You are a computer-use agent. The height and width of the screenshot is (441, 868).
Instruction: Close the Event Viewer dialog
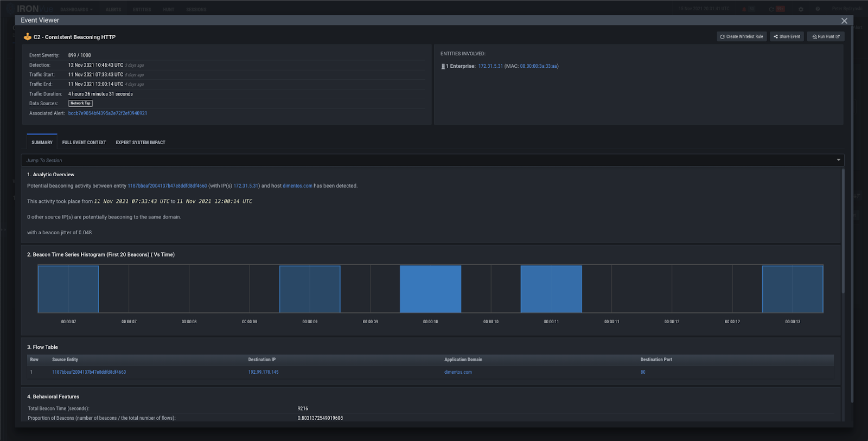[x=844, y=21]
